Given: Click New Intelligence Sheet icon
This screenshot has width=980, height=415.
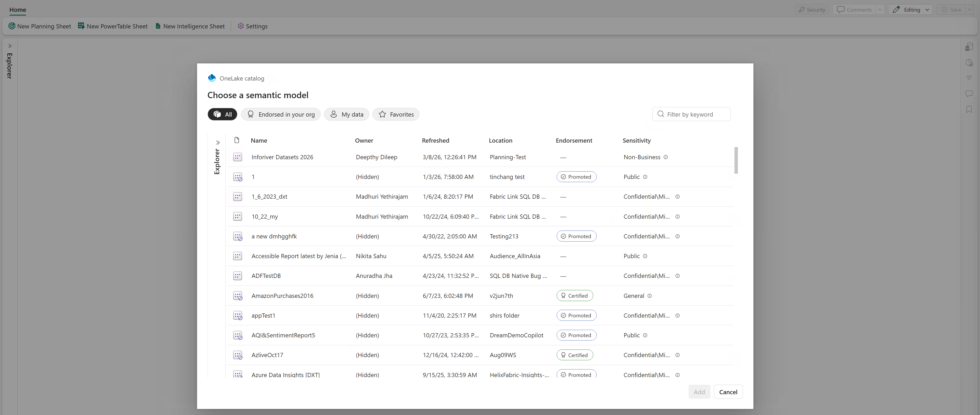Looking at the screenshot, I should pyautogui.click(x=158, y=26).
